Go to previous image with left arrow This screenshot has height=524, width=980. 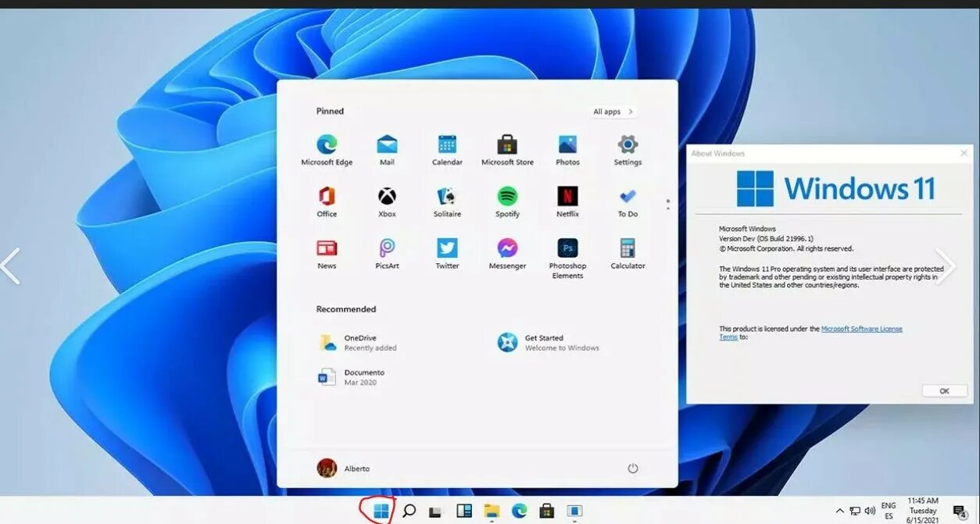(x=10, y=266)
